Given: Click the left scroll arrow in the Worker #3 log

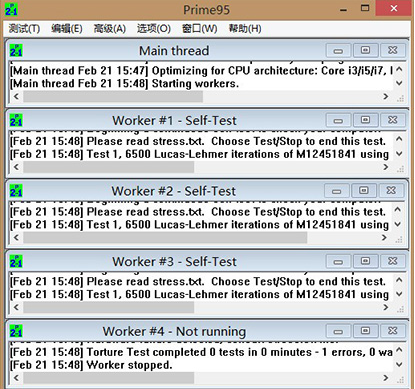Looking at the screenshot, I should (16, 307).
